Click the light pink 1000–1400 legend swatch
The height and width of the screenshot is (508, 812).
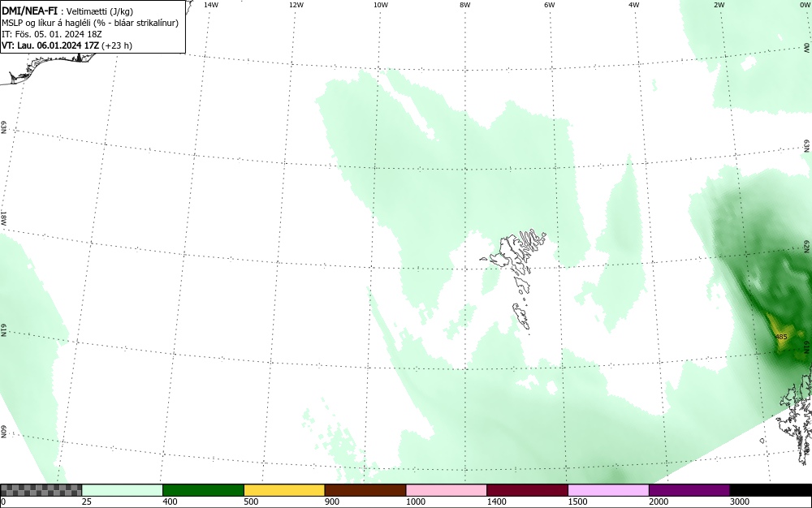447,490
